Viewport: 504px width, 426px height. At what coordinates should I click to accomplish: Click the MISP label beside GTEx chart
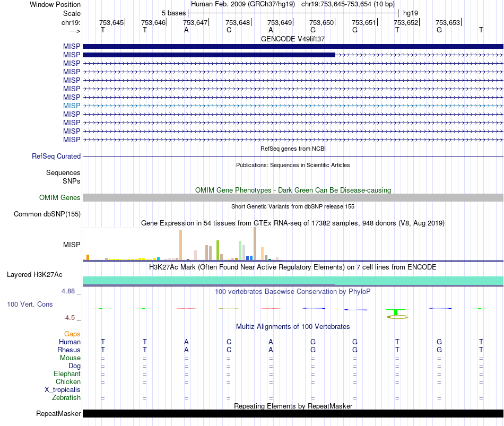pyautogui.click(x=72, y=245)
